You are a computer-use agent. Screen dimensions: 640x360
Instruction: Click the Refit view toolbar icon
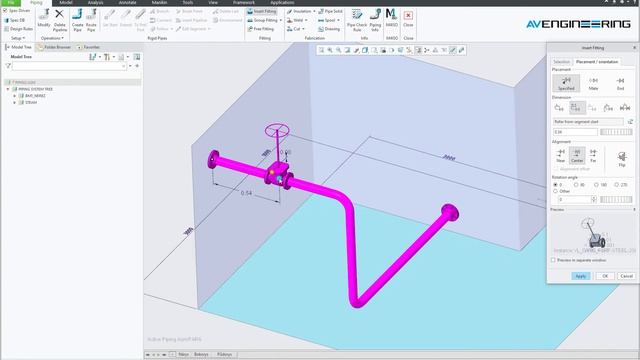321,50
